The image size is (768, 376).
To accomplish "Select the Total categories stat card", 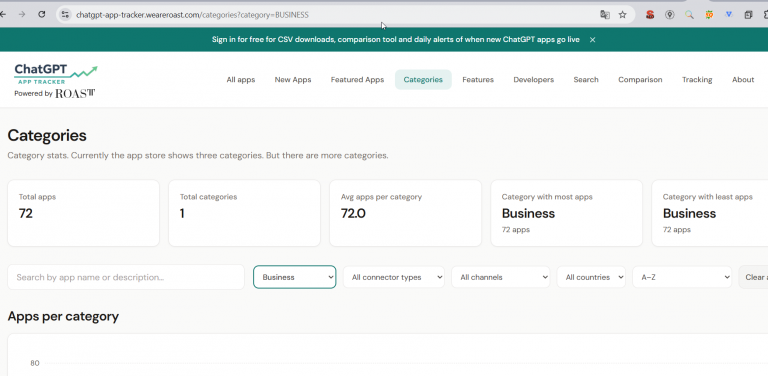I will [244, 213].
